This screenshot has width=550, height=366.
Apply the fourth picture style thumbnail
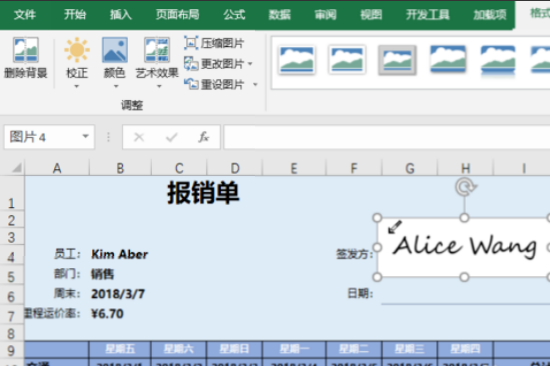coord(448,59)
